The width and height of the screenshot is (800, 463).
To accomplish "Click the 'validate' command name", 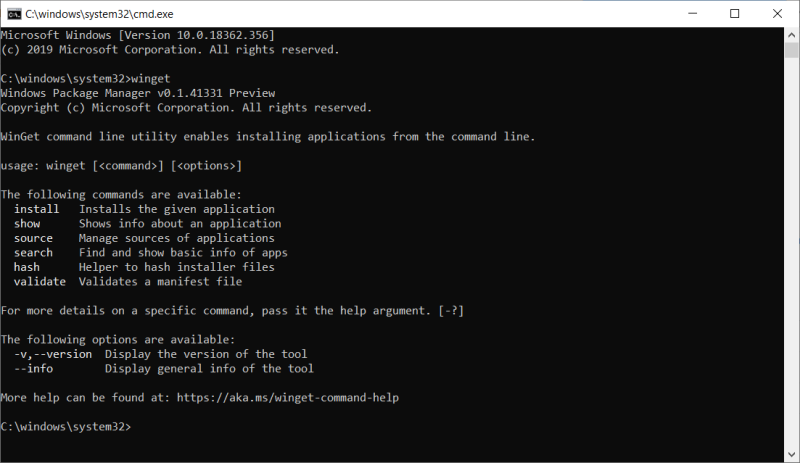I will click(x=40, y=282).
